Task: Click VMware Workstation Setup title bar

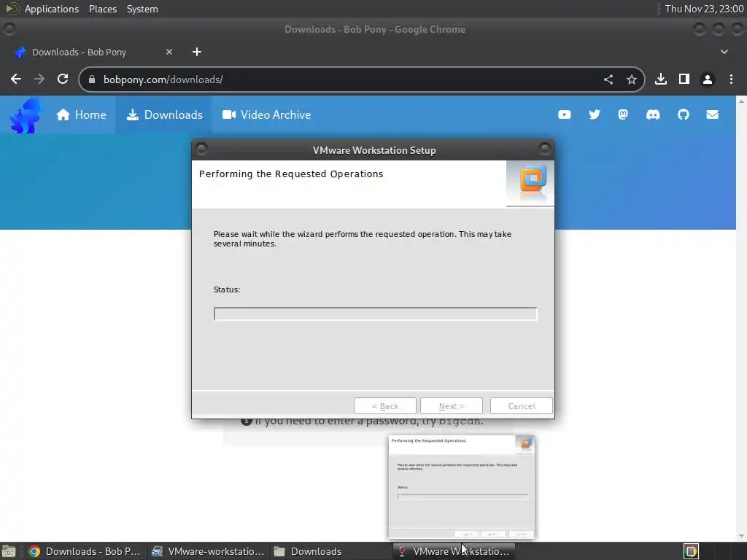Action: click(x=374, y=150)
